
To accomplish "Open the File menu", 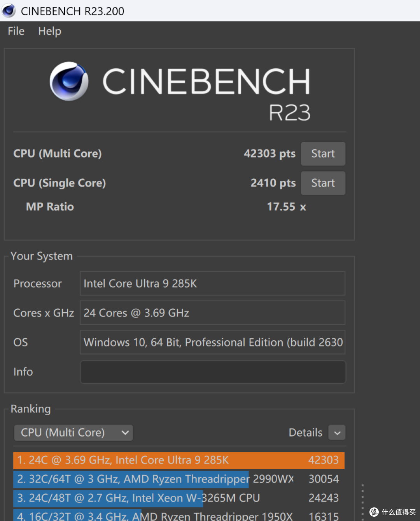I will [x=16, y=31].
